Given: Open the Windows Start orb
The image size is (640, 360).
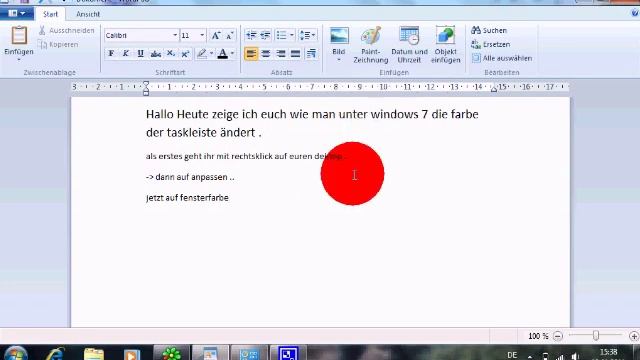Looking at the screenshot, I should pyautogui.click(x=16, y=353).
